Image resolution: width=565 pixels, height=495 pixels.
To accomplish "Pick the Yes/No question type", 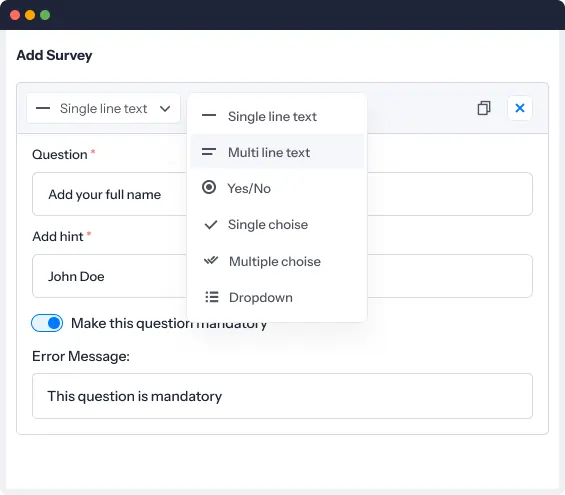I will [277, 188].
